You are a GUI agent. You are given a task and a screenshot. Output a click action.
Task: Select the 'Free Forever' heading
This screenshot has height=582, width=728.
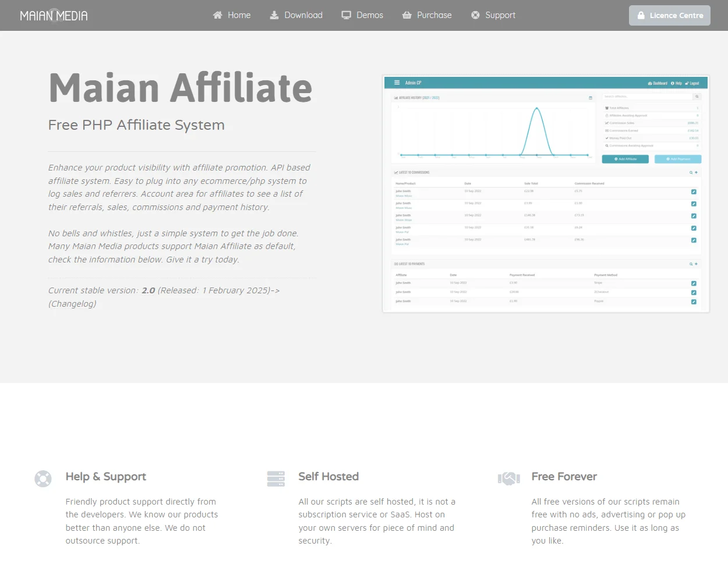564,477
